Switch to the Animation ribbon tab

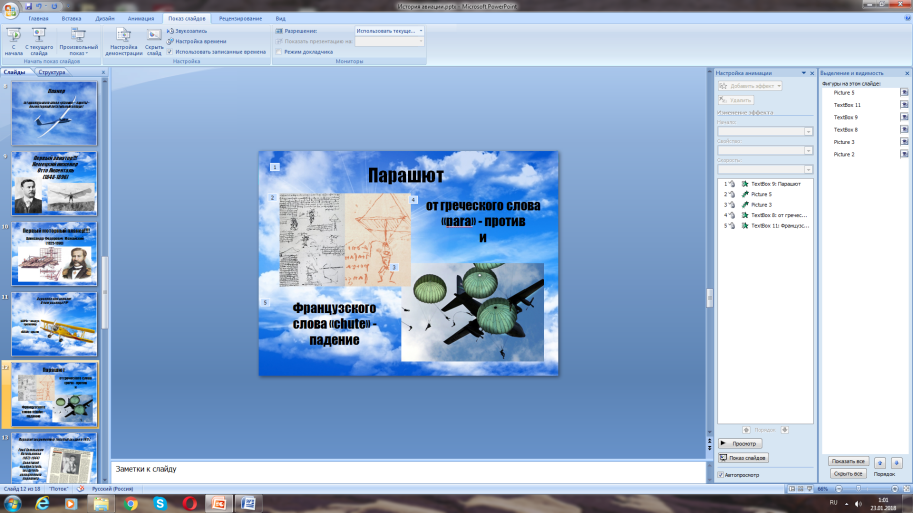[x=141, y=19]
